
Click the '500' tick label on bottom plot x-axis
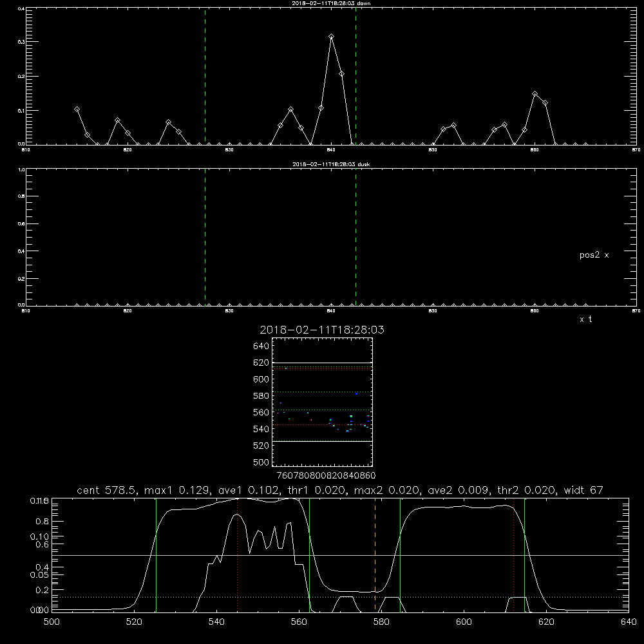point(52,622)
